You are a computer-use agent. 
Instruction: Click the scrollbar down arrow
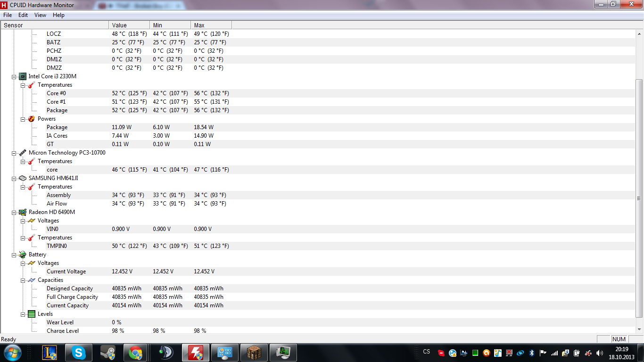coord(639,329)
